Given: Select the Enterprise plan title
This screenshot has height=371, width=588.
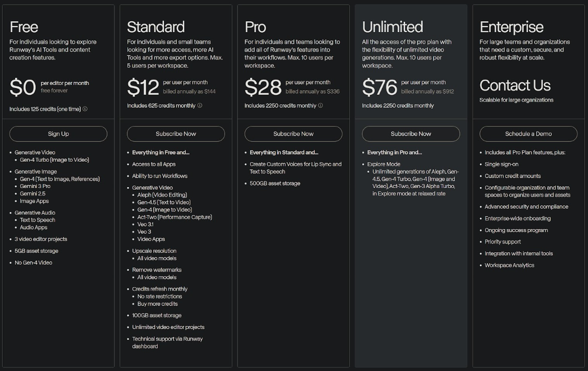Looking at the screenshot, I should pos(511,27).
